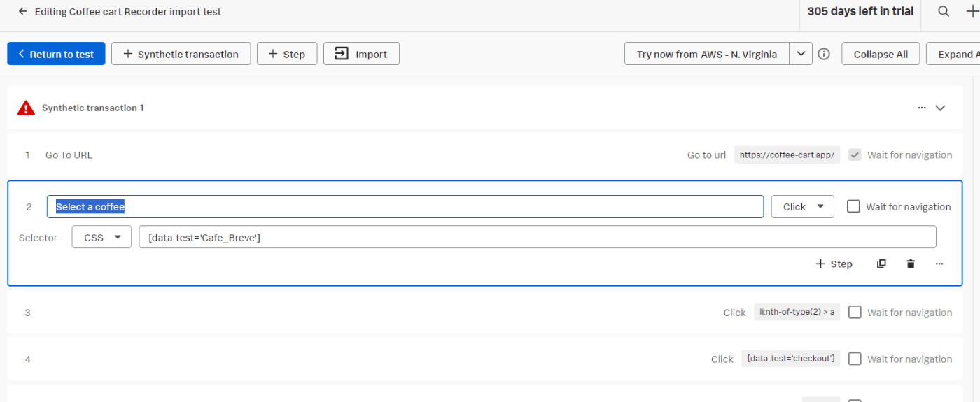Click the Return to test button
This screenshot has height=402, width=980.
[56, 54]
